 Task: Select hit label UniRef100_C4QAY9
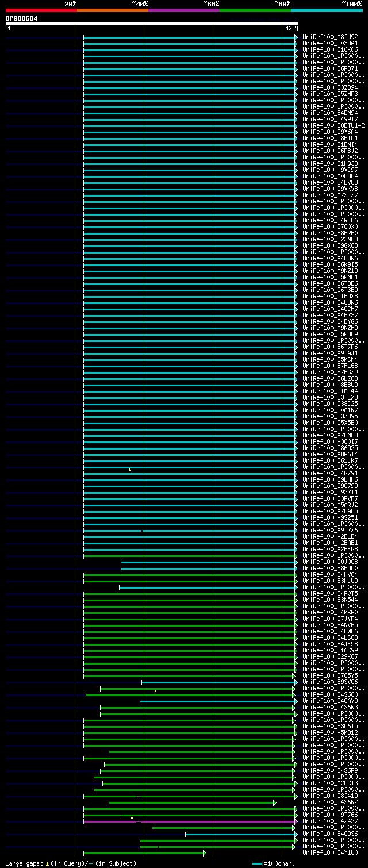click(x=330, y=701)
